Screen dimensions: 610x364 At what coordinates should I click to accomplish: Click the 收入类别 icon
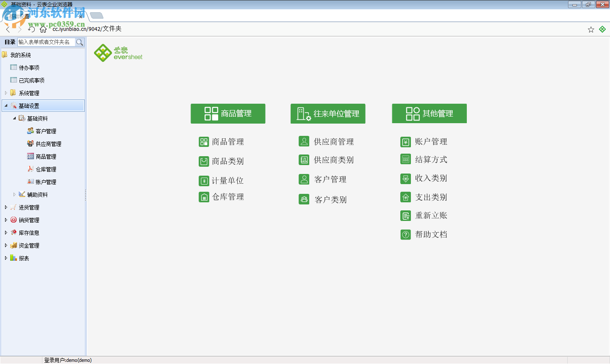coord(405,179)
